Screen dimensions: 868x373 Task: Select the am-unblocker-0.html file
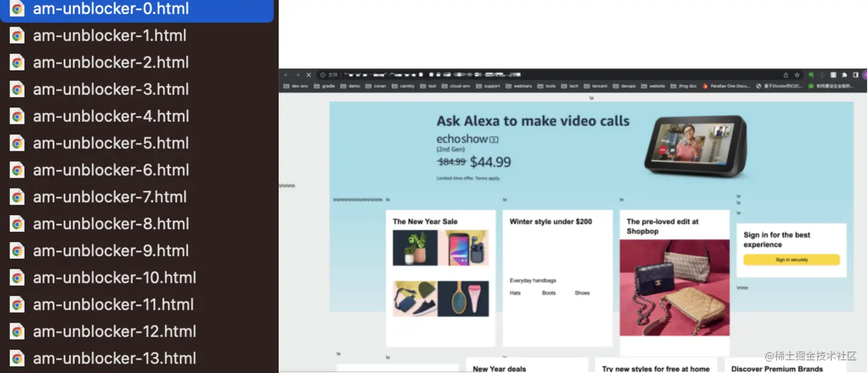137,9
